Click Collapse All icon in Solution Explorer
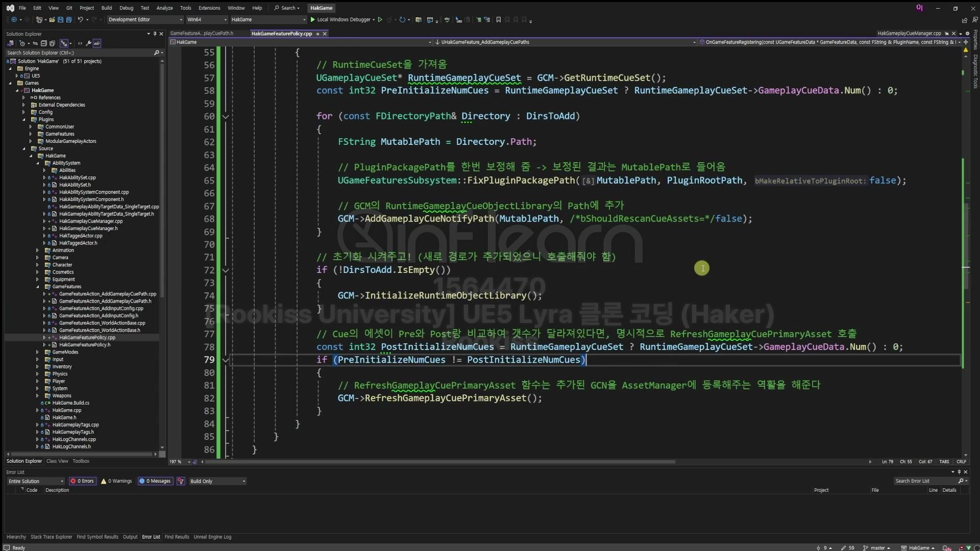 [44, 43]
